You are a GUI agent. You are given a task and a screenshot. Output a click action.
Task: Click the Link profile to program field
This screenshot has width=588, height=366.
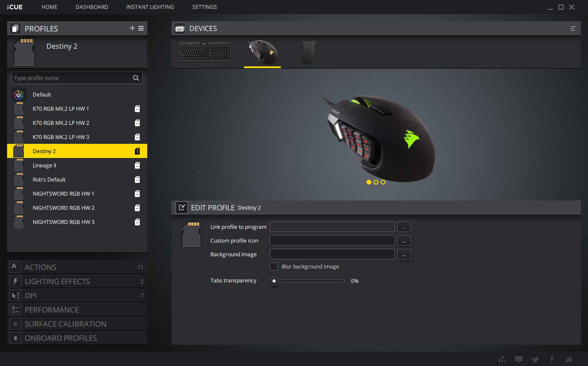[x=332, y=227]
